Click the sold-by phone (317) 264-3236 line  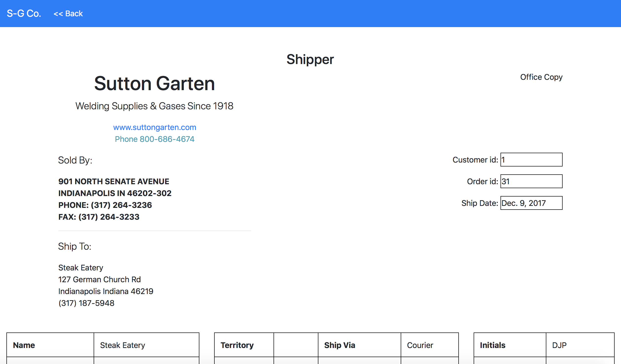[x=105, y=205]
